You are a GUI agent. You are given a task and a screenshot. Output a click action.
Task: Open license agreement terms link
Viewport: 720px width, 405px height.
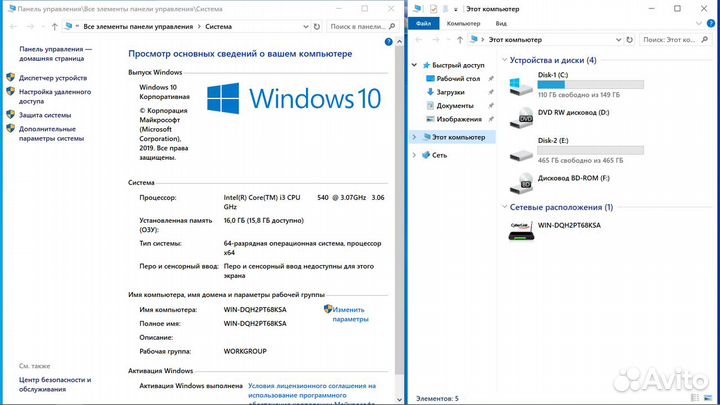point(312,394)
